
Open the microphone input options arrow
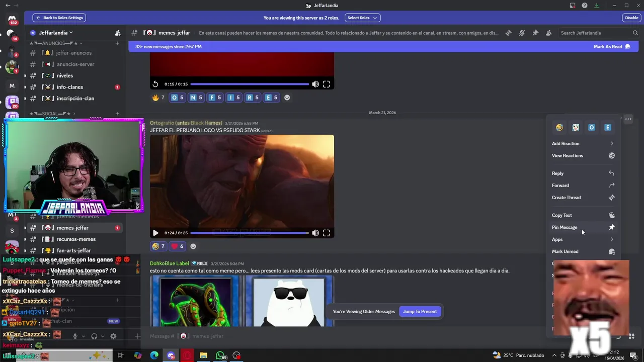83,336
